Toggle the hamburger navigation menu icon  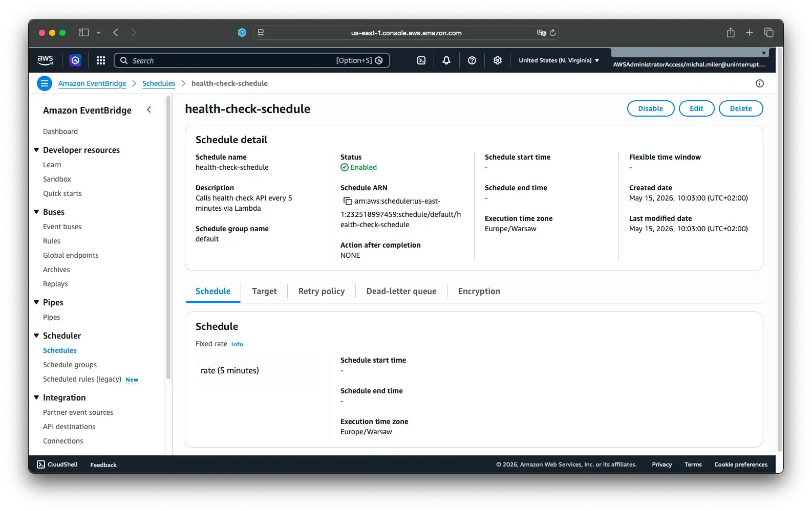pyautogui.click(x=45, y=83)
